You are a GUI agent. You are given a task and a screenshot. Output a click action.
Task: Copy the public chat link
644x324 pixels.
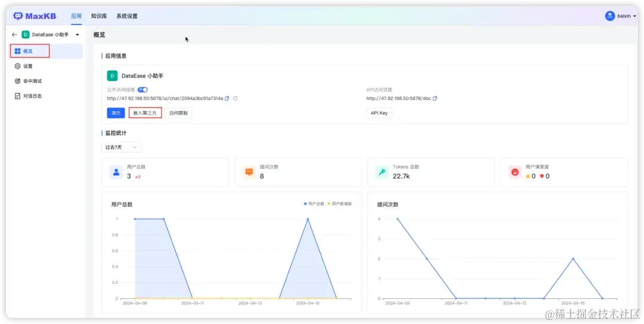tap(227, 98)
